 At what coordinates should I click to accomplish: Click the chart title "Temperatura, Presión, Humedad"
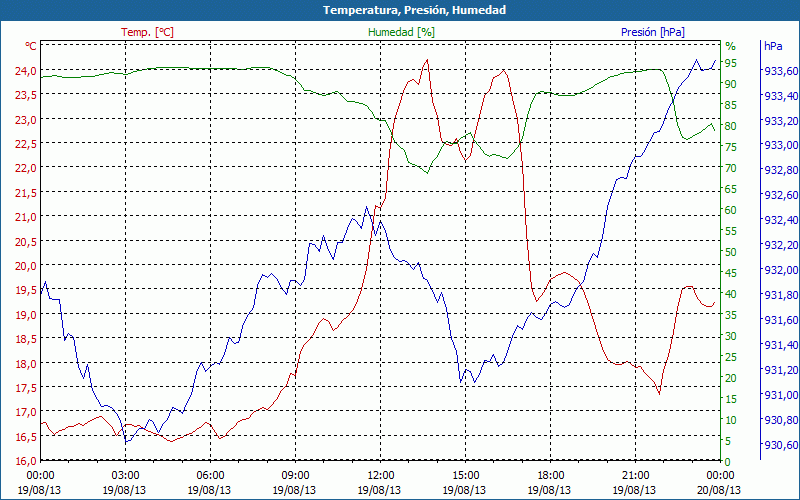[414, 10]
